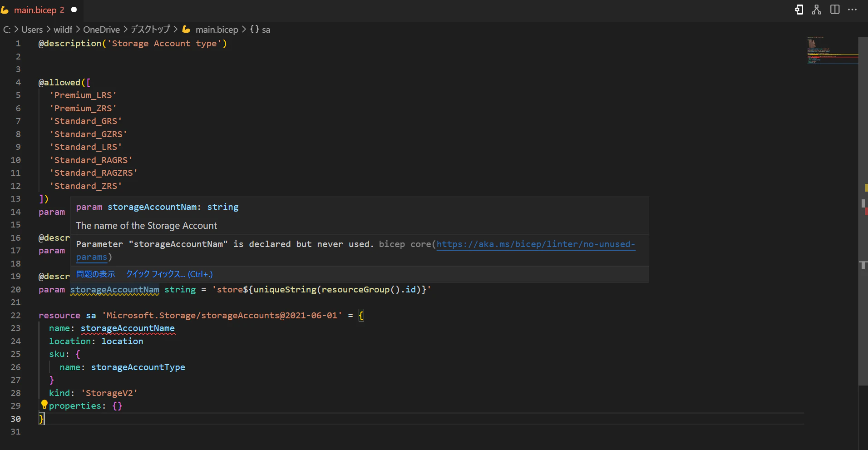Click the hover signature 'param storageAccountNam: string'
Screen dimensions: 868x450
[x=157, y=207]
